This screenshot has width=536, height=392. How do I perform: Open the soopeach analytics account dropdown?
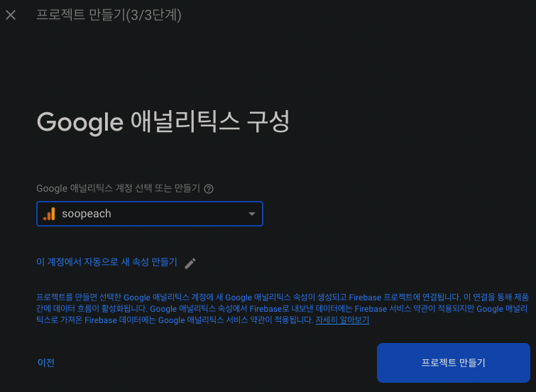click(x=150, y=214)
